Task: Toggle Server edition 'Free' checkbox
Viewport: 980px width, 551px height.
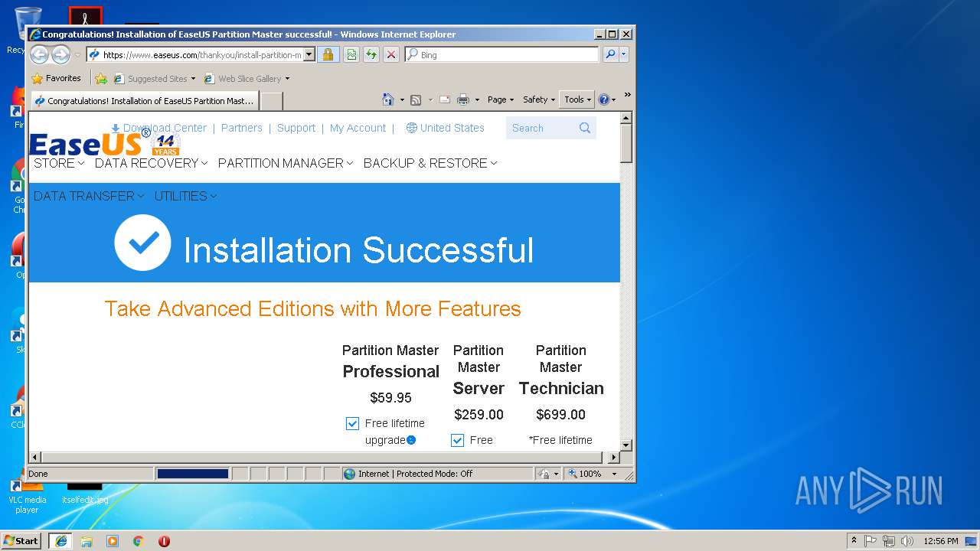Action: coord(457,440)
